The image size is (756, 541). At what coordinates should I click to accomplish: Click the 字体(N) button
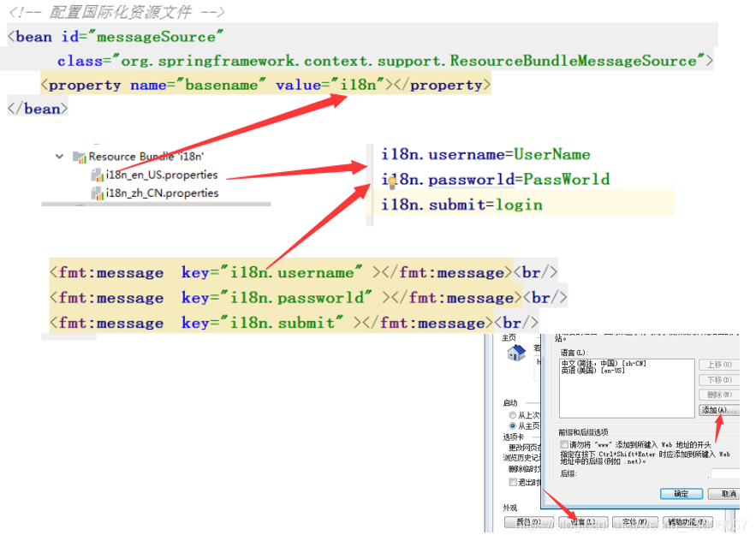pyautogui.click(x=634, y=522)
